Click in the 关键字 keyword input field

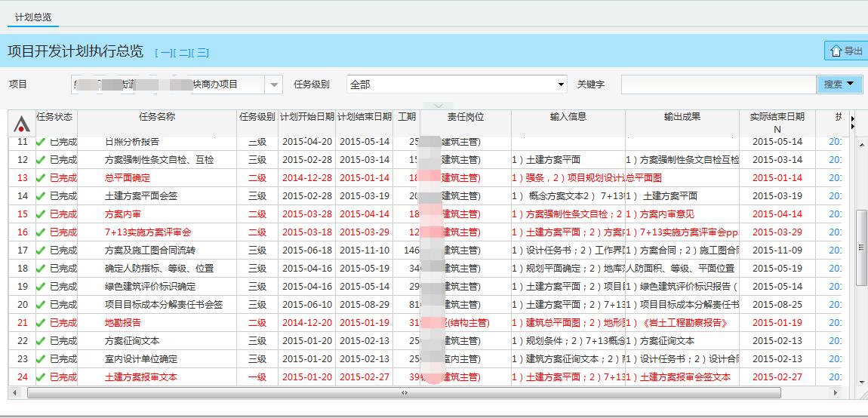(718, 85)
